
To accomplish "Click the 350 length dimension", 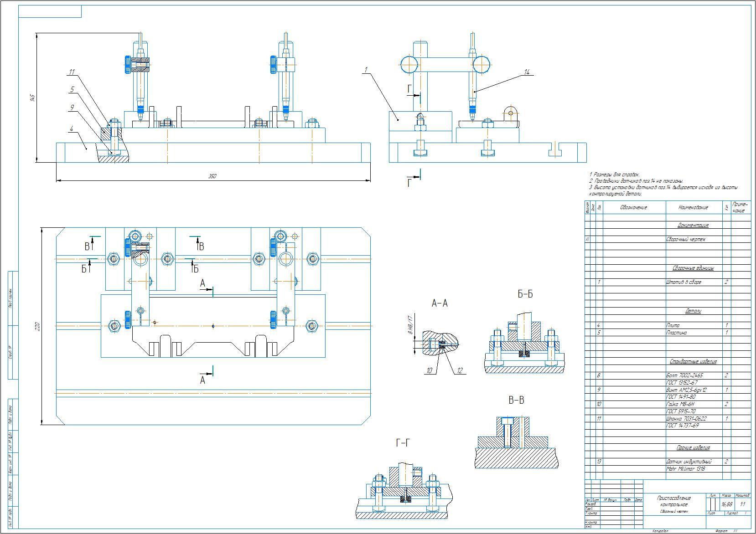I will click(212, 176).
